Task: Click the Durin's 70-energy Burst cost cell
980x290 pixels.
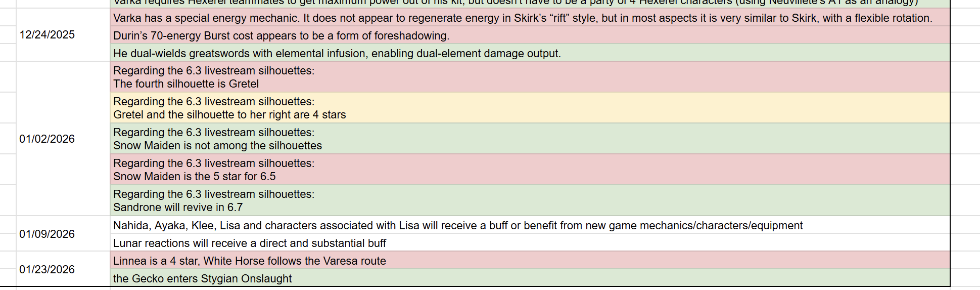Action: 530,35
